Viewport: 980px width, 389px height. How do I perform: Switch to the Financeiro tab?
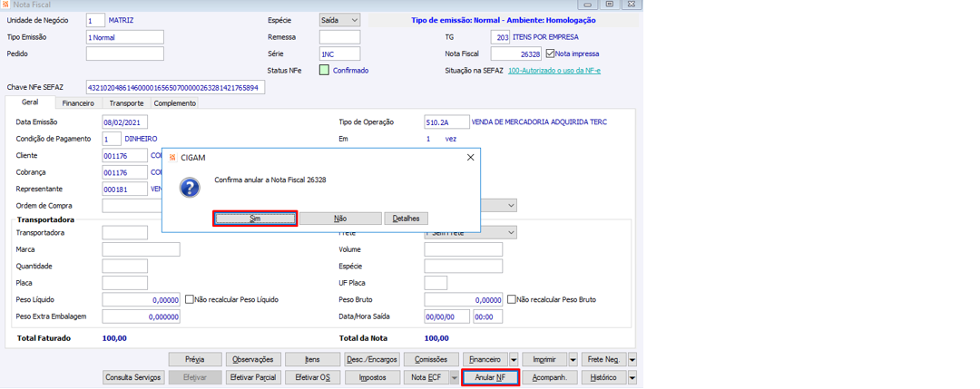click(78, 103)
